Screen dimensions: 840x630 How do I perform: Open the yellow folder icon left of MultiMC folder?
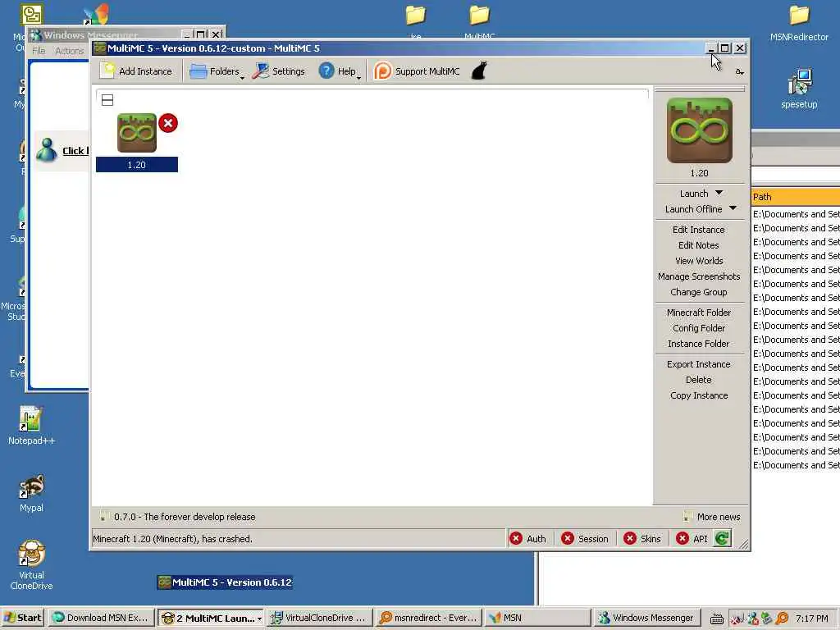click(416, 21)
